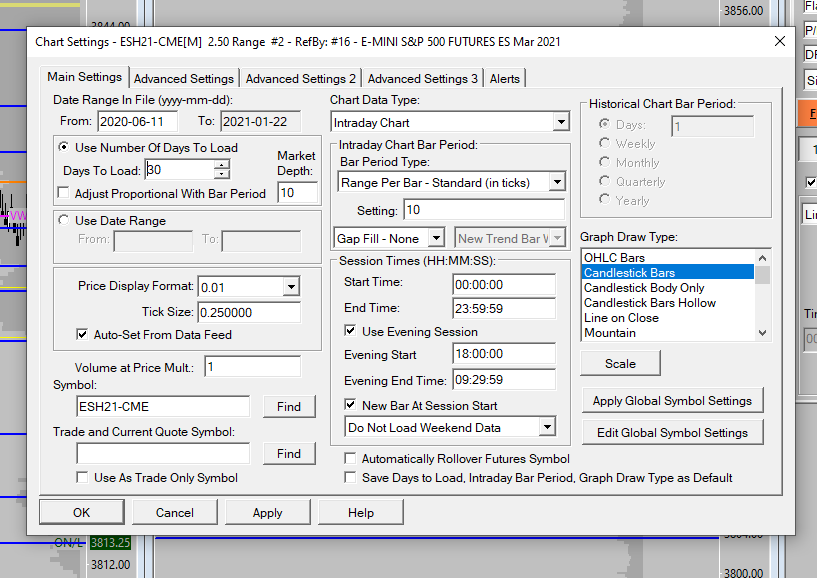This screenshot has width=817, height=578.
Task: Click Apply Global Symbol Settings
Action: [x=672, y=400]
